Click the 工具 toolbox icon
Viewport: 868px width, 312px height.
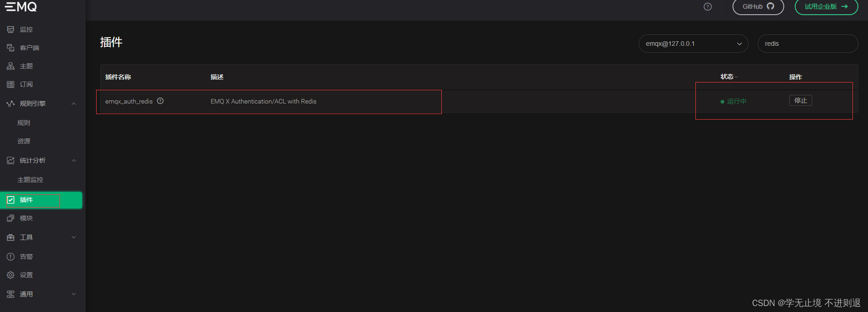pos(11,237)
